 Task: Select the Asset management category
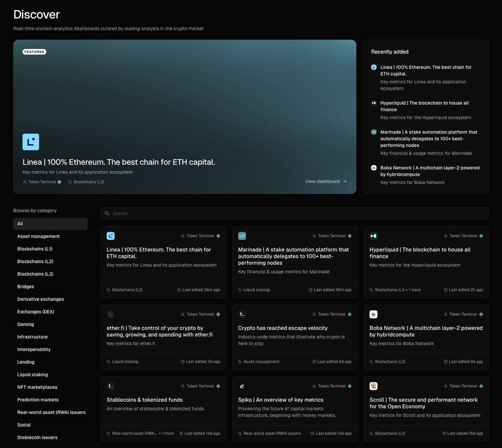(x=50, y=237)
